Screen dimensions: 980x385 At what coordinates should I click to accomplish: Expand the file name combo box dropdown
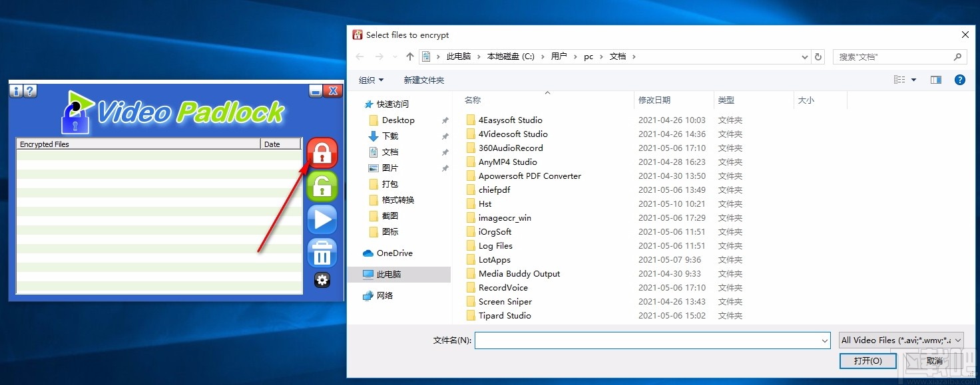[826, 340]
